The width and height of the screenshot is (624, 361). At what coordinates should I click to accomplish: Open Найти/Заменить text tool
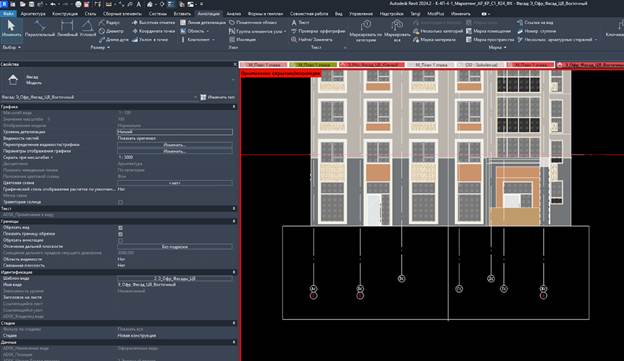[x=312, y=40]
